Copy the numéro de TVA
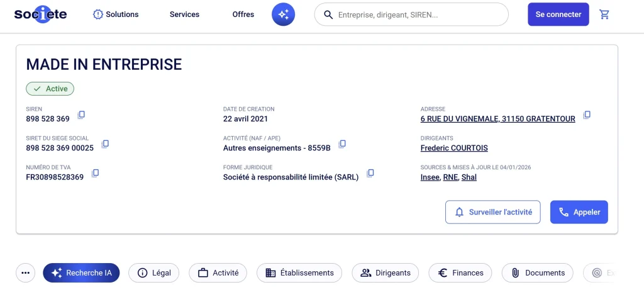This screenshot has height=292, width=644. pos(96,173)
